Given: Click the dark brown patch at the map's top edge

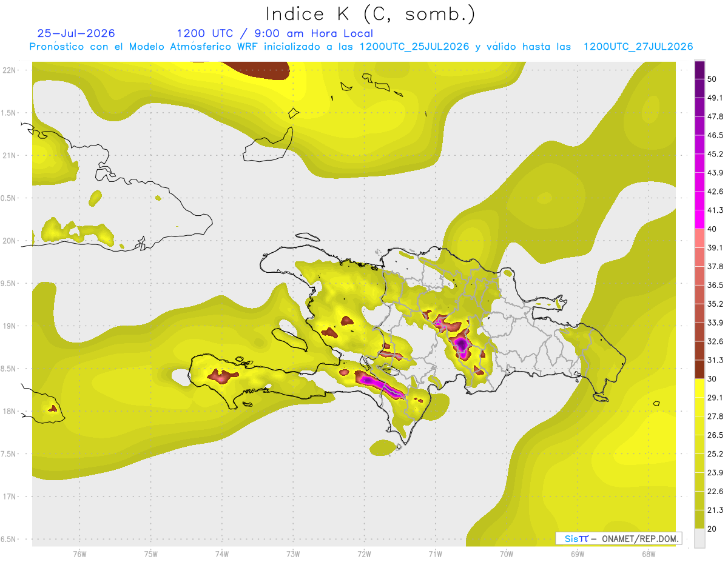Looking at the screenshot, I should (258, 69).
